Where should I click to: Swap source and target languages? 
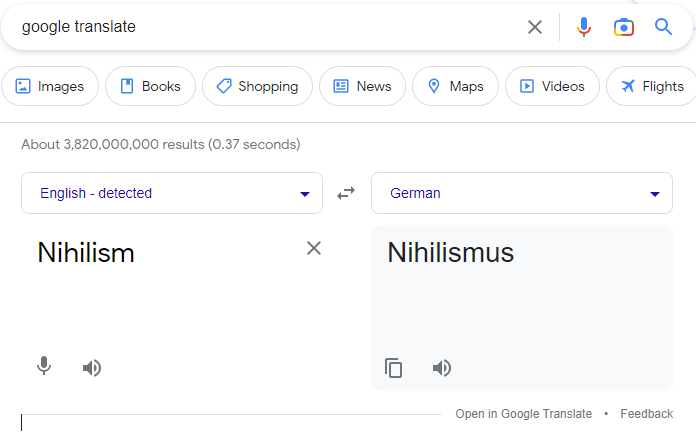tap(346, 193)
